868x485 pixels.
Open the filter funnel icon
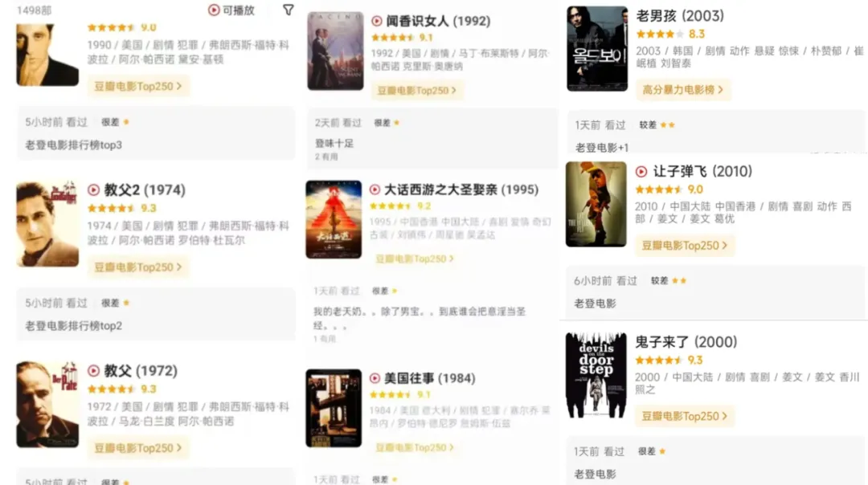[289, 10]
